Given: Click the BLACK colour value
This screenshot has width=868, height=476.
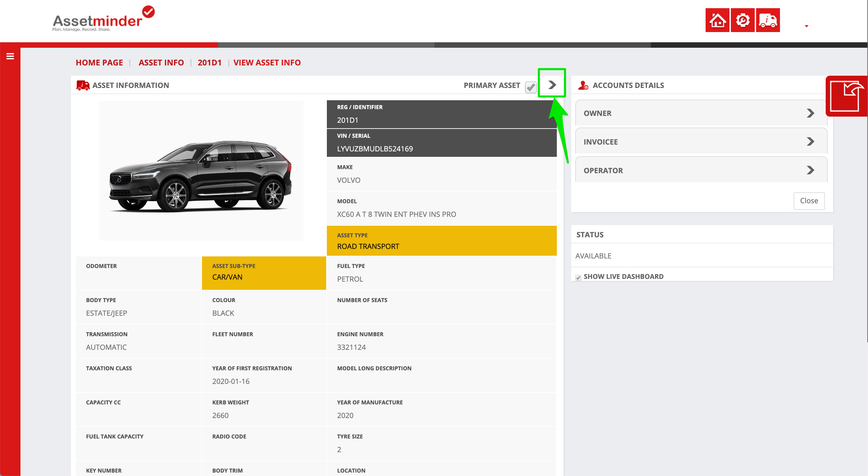Looking at the screenshot, I should click(223, 313).
